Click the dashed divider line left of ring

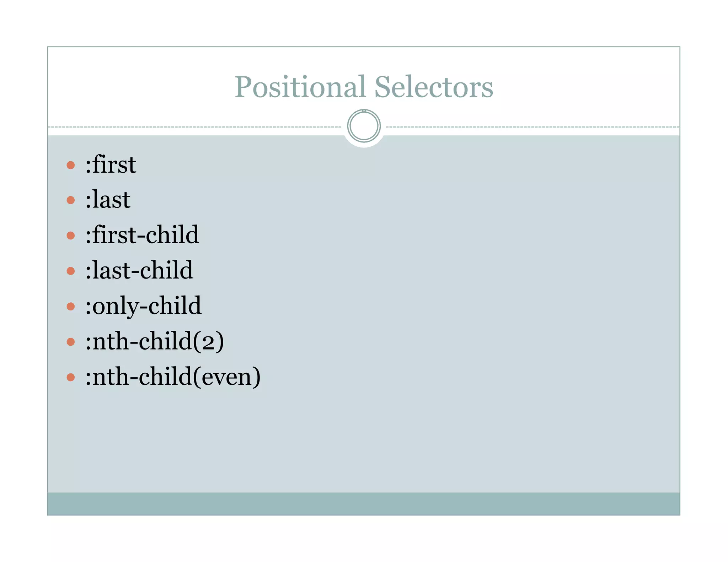click(x=195, y=127)
